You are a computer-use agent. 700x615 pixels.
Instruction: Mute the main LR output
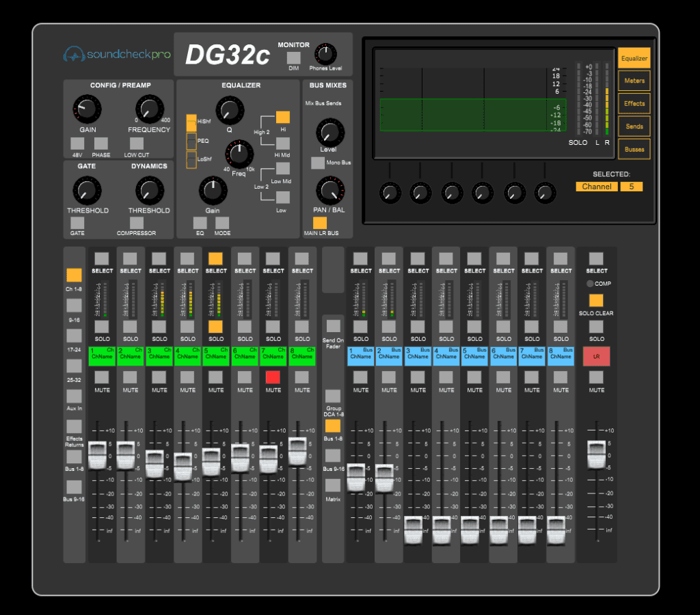pos(596,377)
